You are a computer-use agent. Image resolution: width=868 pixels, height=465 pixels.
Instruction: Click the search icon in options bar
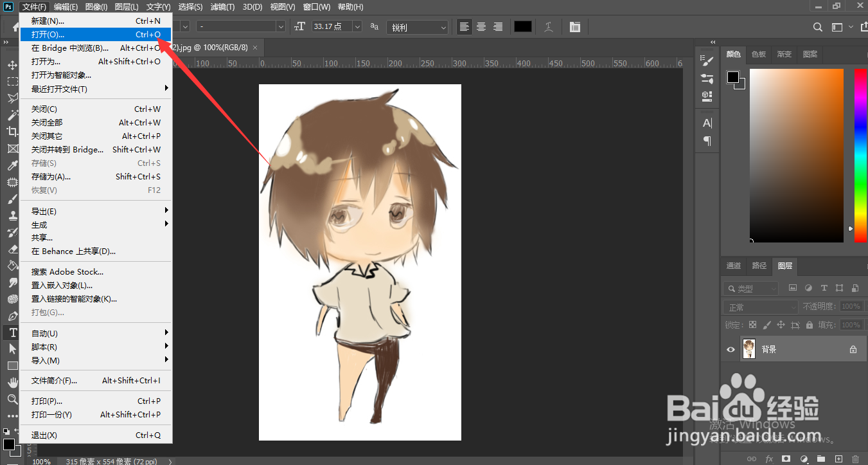(818, 27)
